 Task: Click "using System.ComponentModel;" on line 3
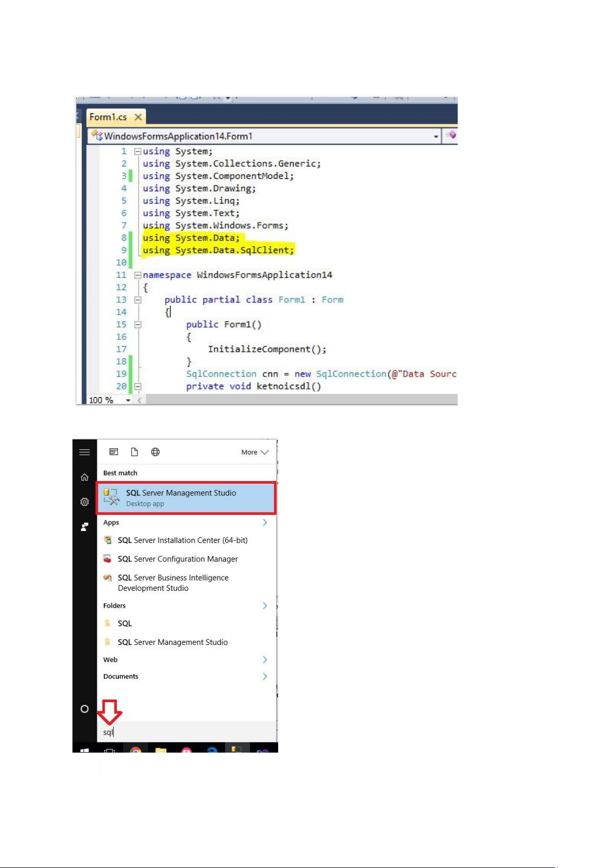pyautogui.click(x=218, y=176)
